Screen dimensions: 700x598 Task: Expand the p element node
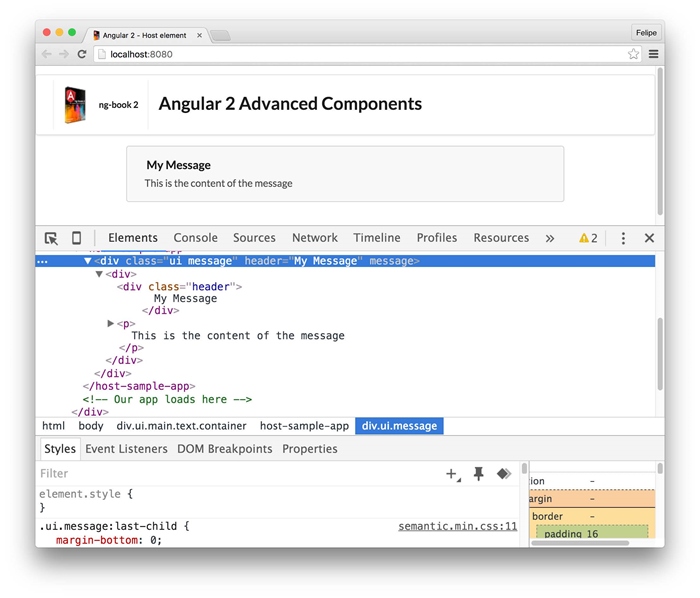coord(110,323)
